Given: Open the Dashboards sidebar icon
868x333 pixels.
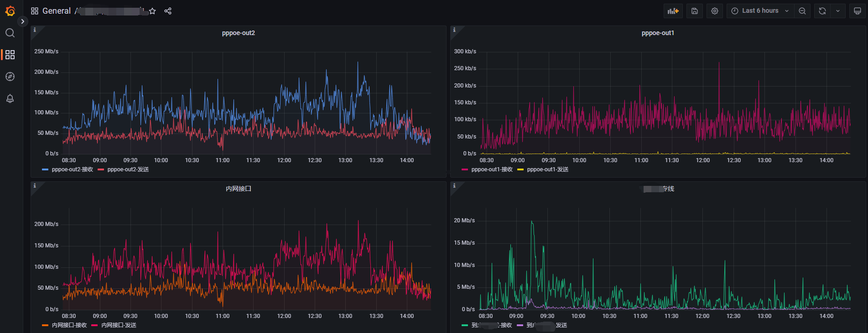Looking at the screenshot, I should pos(10,55).
